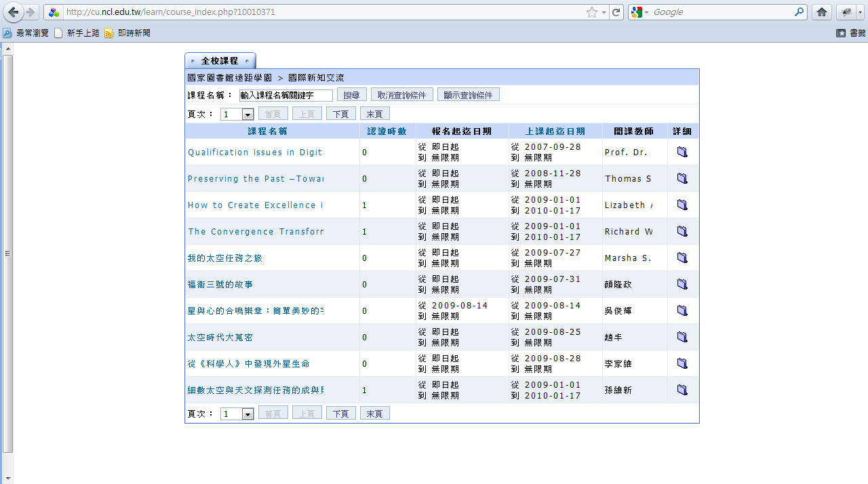Bookmark page using star icon

(x=591, y=12)
